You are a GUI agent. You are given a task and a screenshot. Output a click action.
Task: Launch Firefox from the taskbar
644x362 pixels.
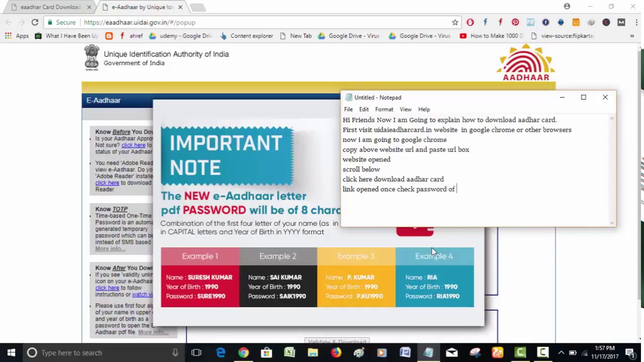(336, 352)
